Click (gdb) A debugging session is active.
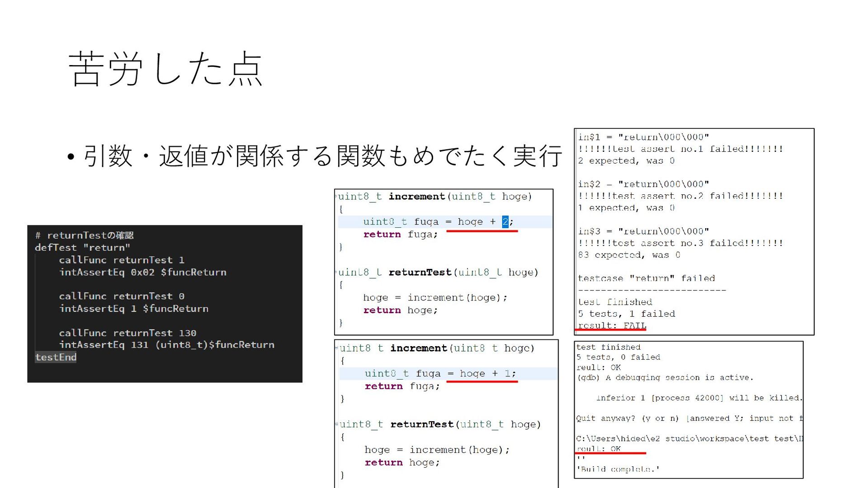 point(665,377)
